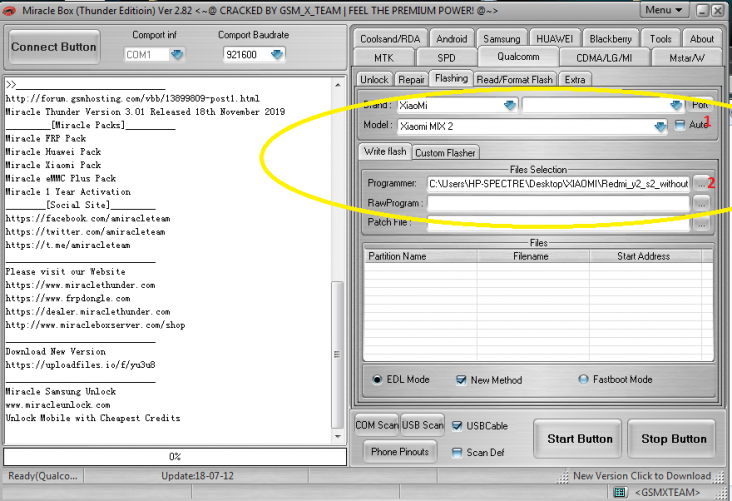Screen dimensions: 732x501
Task: Click the Patch File input field
Action: pyautogui.click(x=558, y=223)
